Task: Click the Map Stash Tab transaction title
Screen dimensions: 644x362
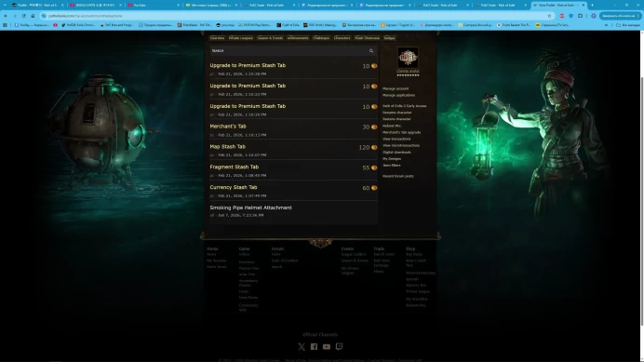Action: (227, 147)
